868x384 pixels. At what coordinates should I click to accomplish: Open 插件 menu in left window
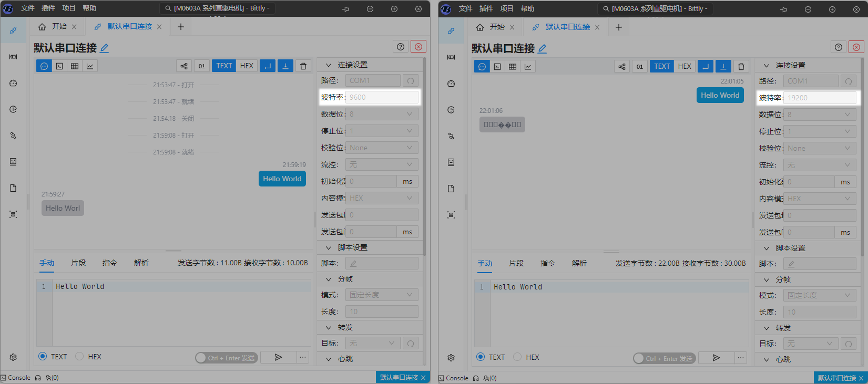48,8
